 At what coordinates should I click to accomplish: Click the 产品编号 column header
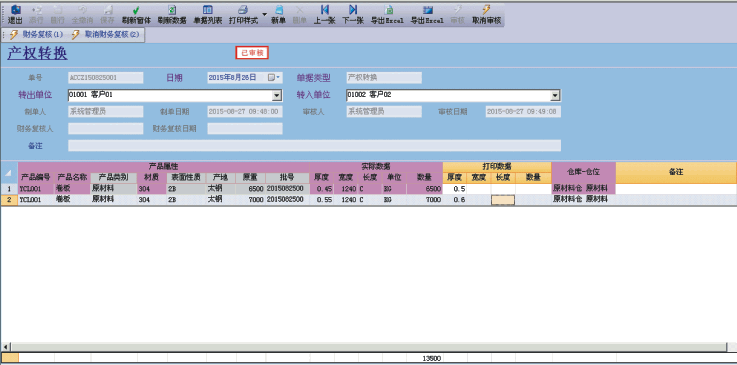tap(36, 178)
